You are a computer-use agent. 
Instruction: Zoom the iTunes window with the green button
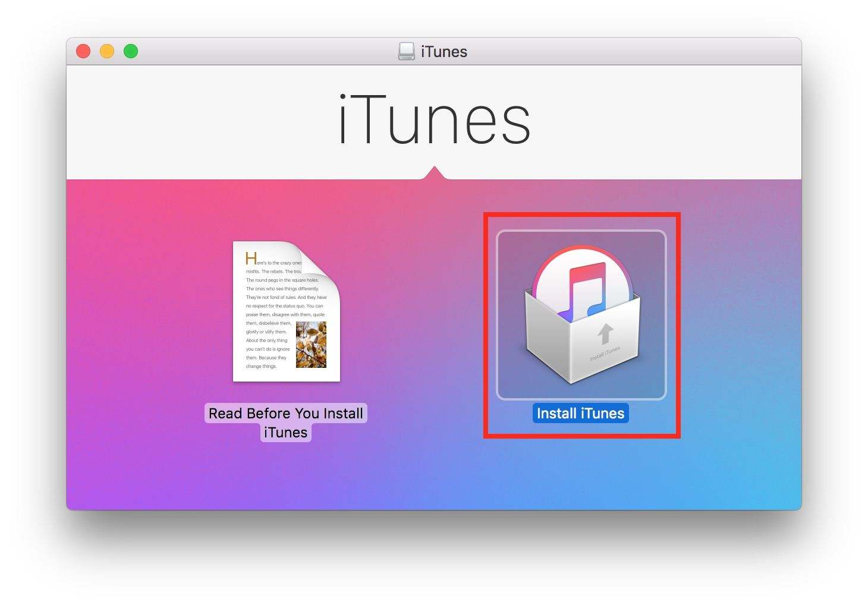click(x=131, y=52)
